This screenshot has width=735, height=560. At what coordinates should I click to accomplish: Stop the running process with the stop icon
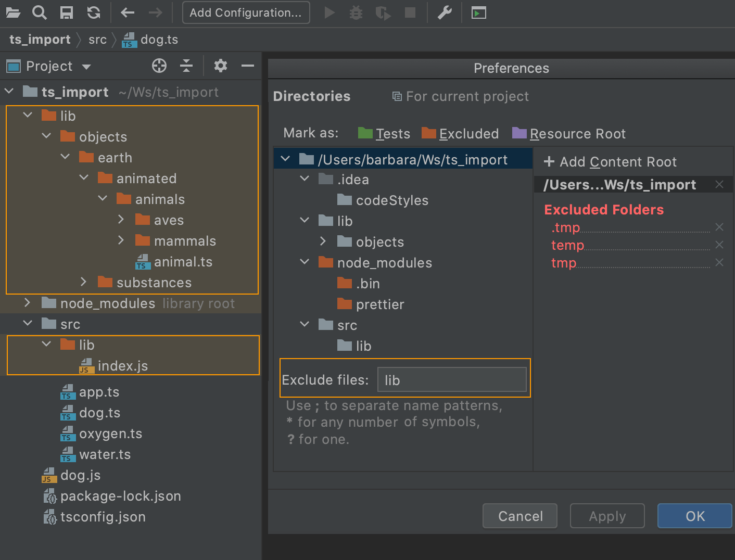coord(410,12)
